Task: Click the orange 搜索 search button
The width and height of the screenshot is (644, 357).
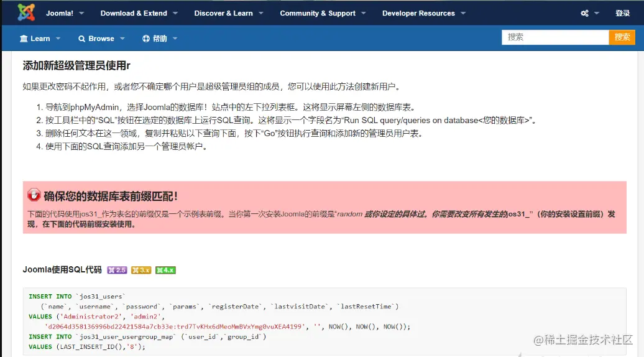Action: pos(622,37)
